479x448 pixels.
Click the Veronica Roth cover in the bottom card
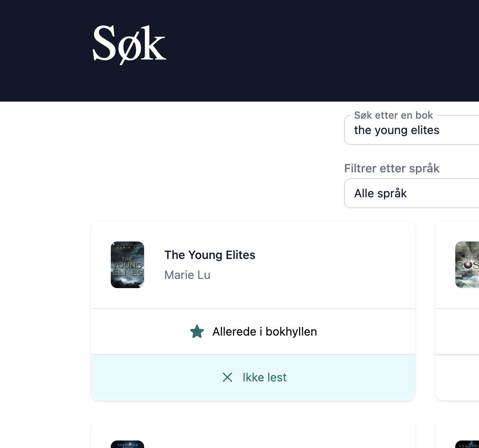(127, 444)
